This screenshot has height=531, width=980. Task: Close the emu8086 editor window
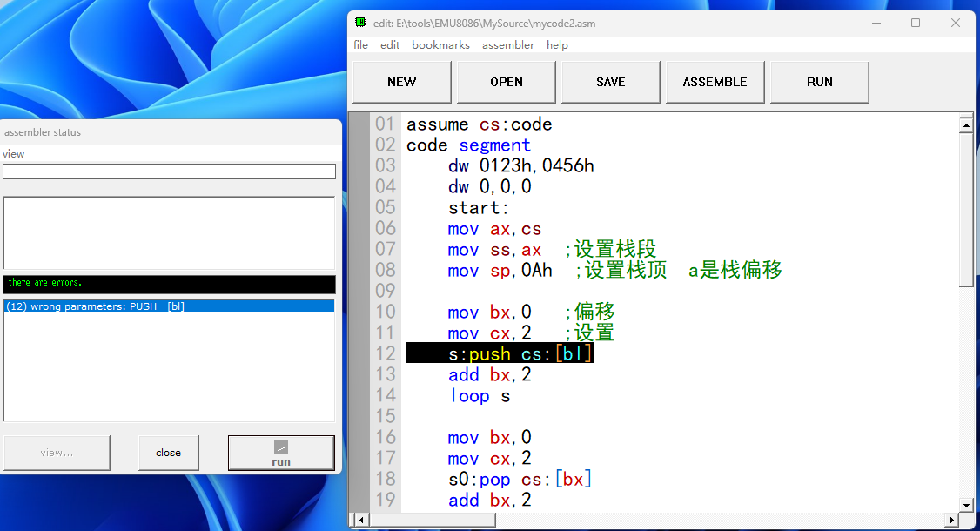(x=955, y=24)
